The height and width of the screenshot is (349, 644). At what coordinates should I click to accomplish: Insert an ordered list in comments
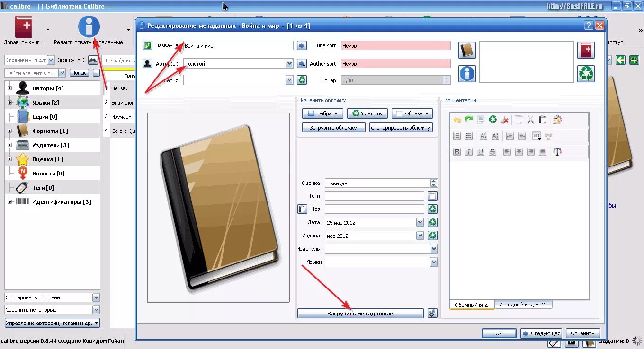point(457,136)
